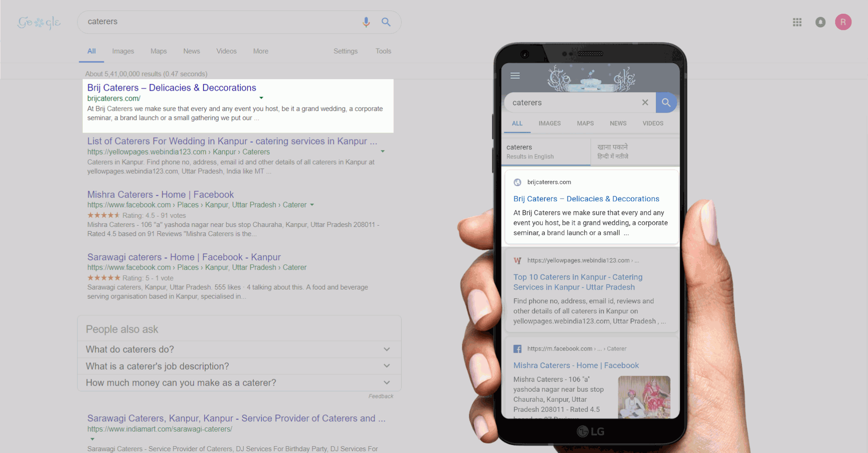
Task: Switch to the desktop Videos tab
Action: [x=226, y=51]
